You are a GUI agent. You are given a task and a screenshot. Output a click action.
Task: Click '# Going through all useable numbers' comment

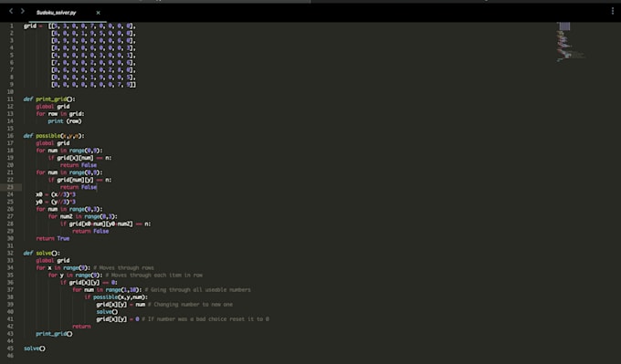point(197,289)
